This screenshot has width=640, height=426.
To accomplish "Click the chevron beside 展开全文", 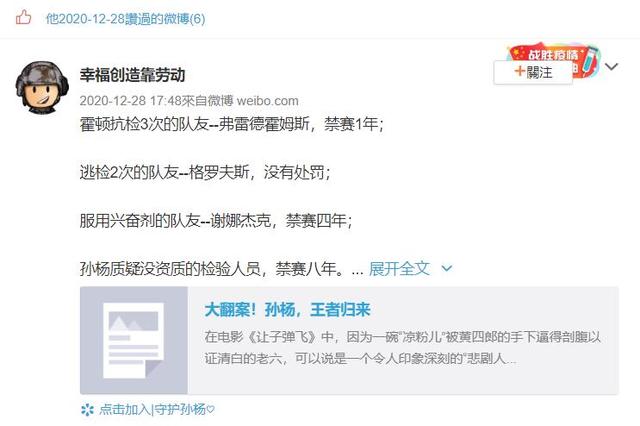I will [x=447, y=268].
